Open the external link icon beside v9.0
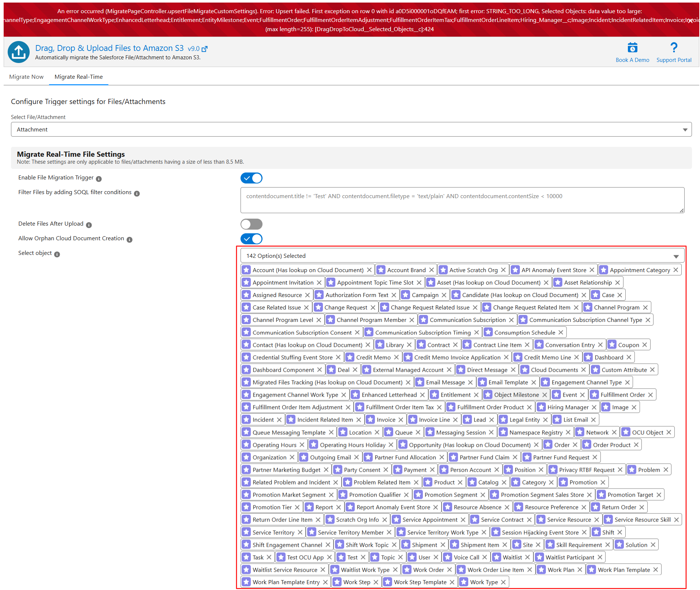Screen dimensions: 700x590 pos(205,49)
